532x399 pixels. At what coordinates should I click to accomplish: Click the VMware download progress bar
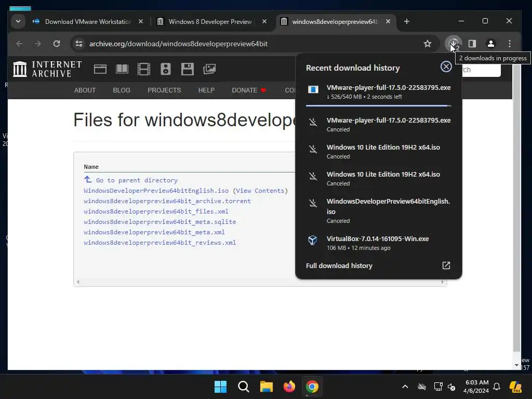tap(379, 106)
